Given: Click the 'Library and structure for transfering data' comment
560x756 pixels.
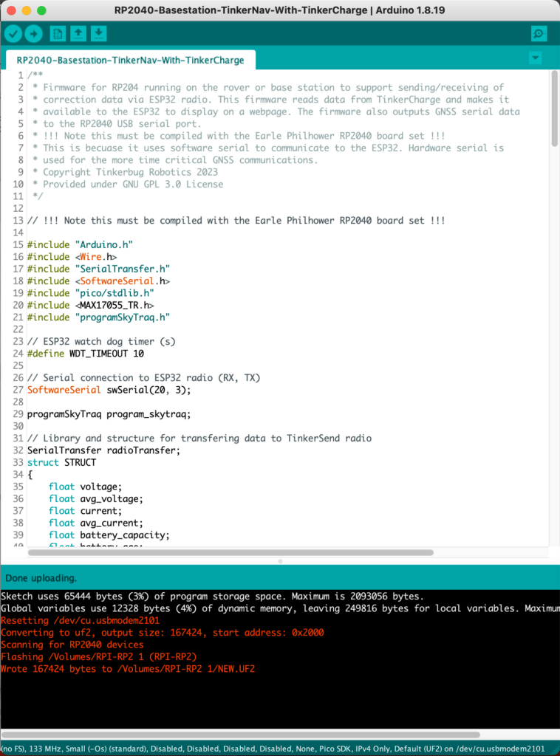Looking at the screenshot, I should [199, 438].
